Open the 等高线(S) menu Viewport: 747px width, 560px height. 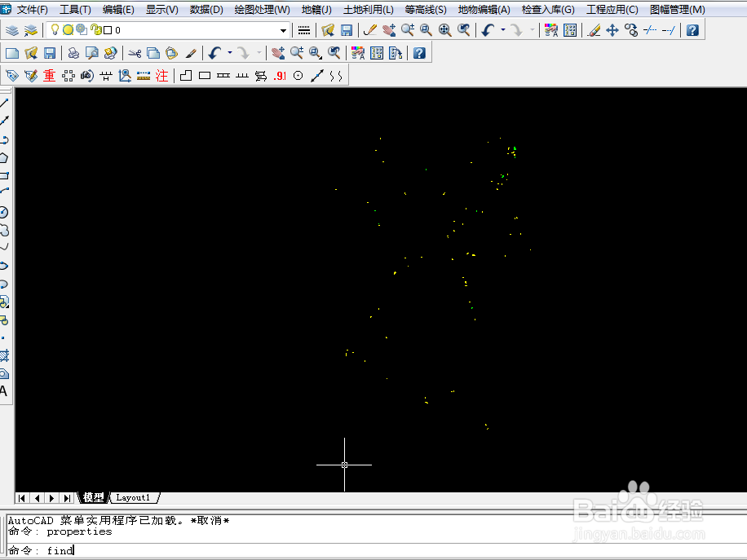click(426, 10)
